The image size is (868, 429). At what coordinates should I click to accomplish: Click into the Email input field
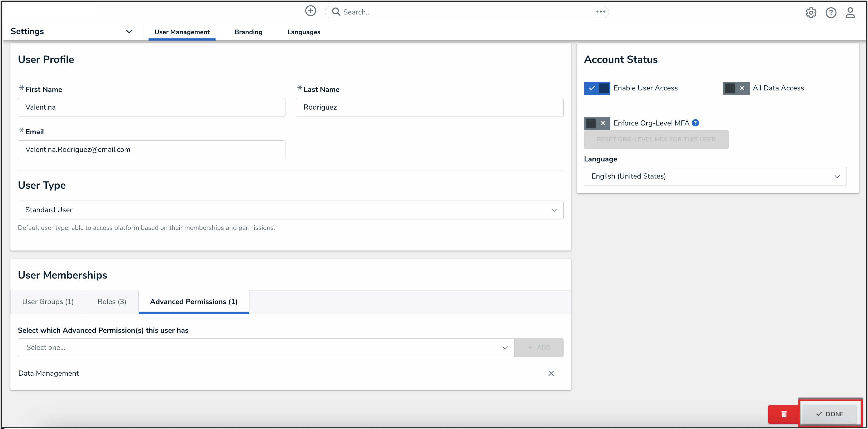pos(151,150)
